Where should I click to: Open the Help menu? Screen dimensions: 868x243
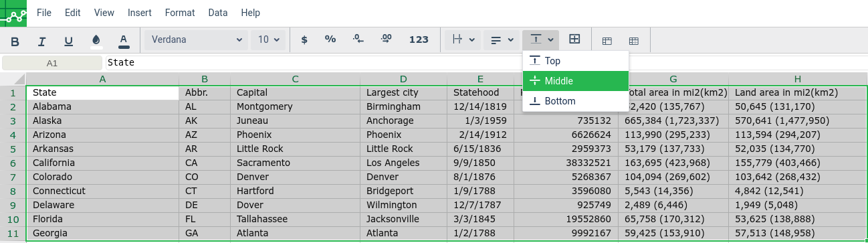click(x=250, y=13)
